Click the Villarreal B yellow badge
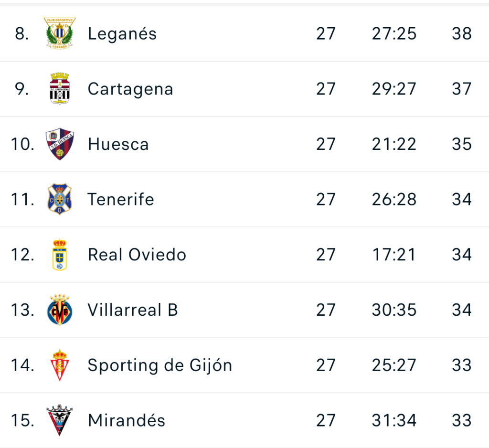The width and height of the screenshot is (489, 448). (x=60, y=310)
